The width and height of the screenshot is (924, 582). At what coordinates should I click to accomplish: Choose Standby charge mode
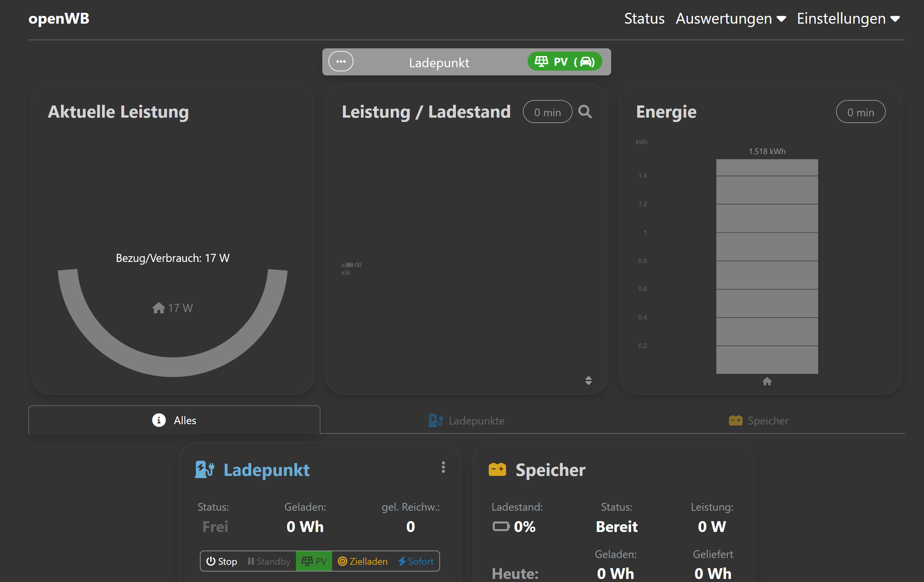click(269, 561)
